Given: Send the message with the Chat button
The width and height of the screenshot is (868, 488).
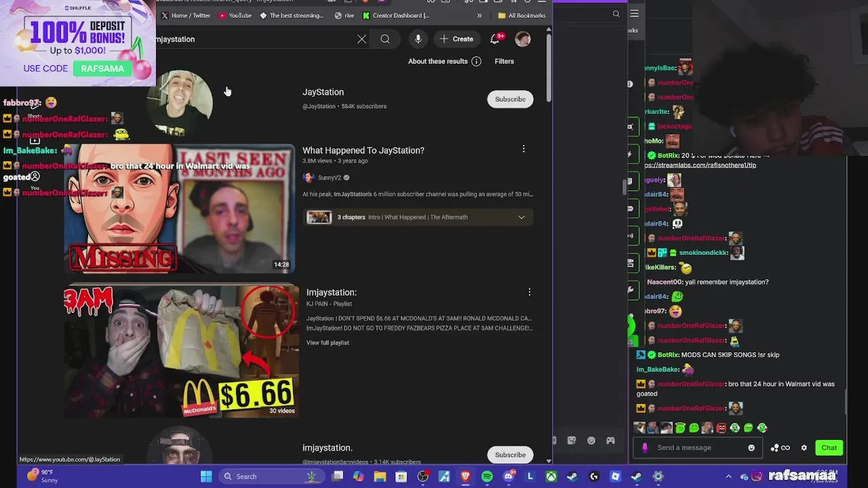Looking at the screenshot, I should (829, 448).
